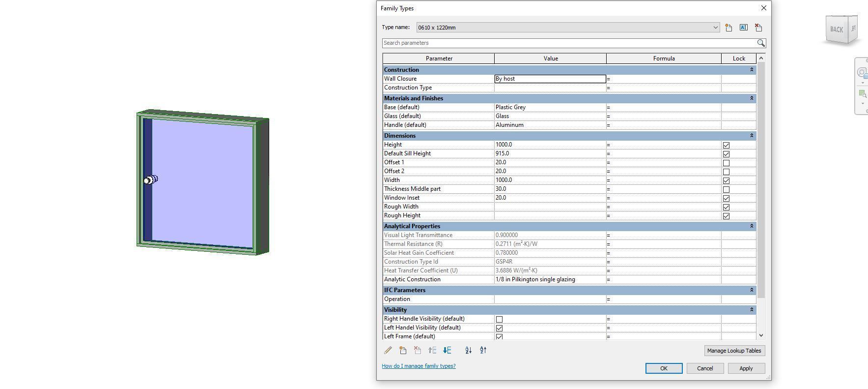The height and width of the screenshot is (389, 868).
Task: Click the Operation value cell
Action: [550, 299]
